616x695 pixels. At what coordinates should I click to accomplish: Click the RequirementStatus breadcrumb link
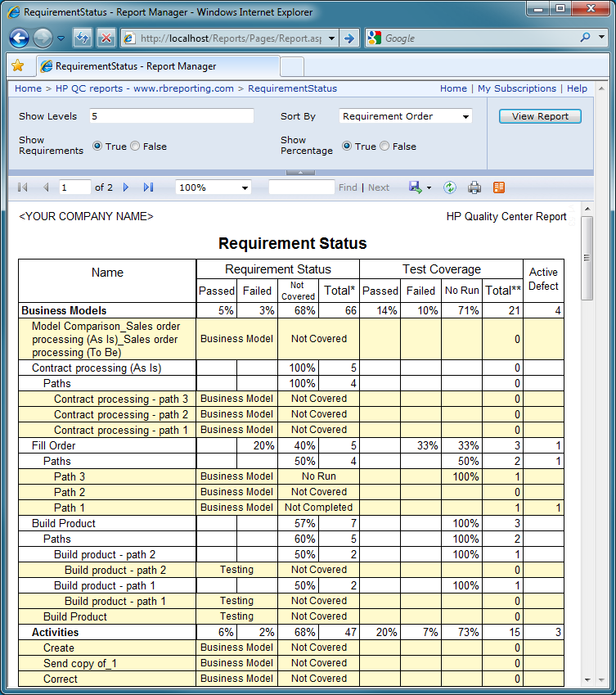292,88
